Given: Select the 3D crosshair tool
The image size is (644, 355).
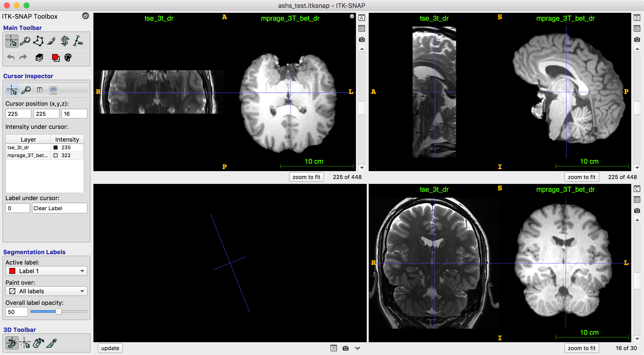Looking at the screenshot, I should (x=25, y=343).
